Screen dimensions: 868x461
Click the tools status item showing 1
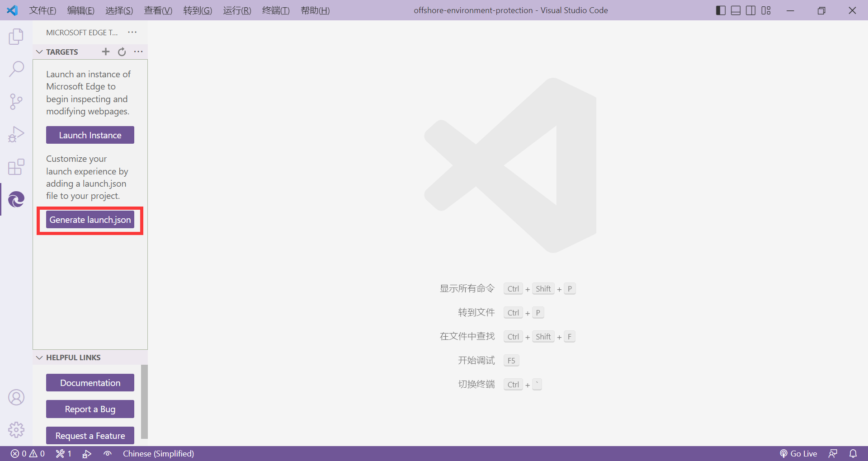tap(64, 453)
